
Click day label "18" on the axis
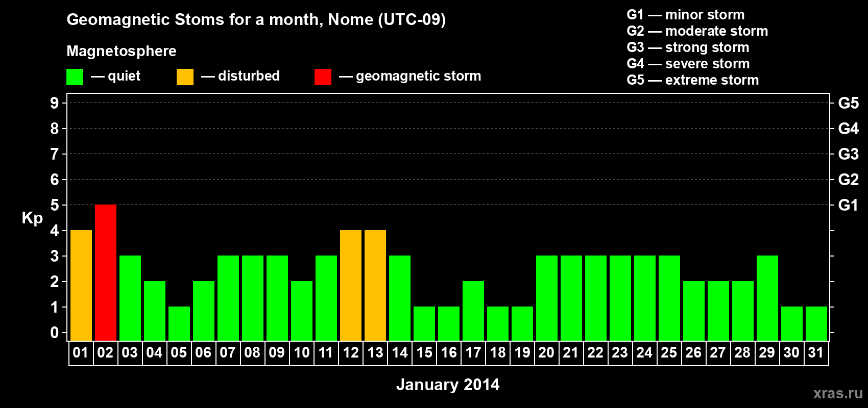[498, 352]
